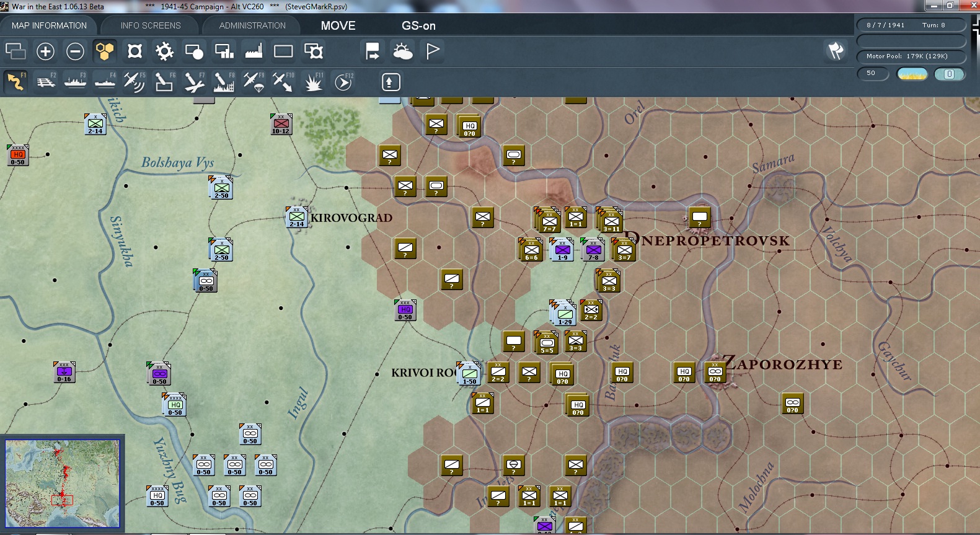This screenshot has width=980, height=535.
Task: Zoom in on the map
Action: click(45, 51)
